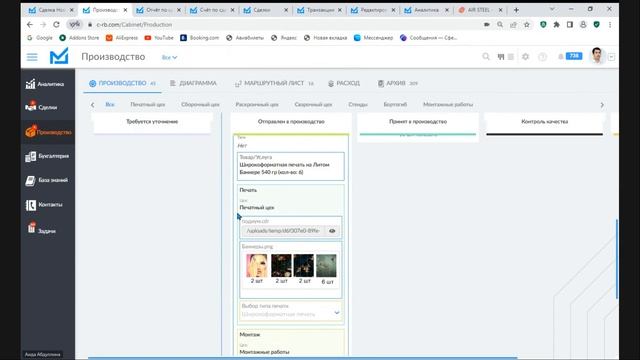Filter by Стенды workshop
The height and width of the screenshot is (360, 640).
click(x=358, y=104)
